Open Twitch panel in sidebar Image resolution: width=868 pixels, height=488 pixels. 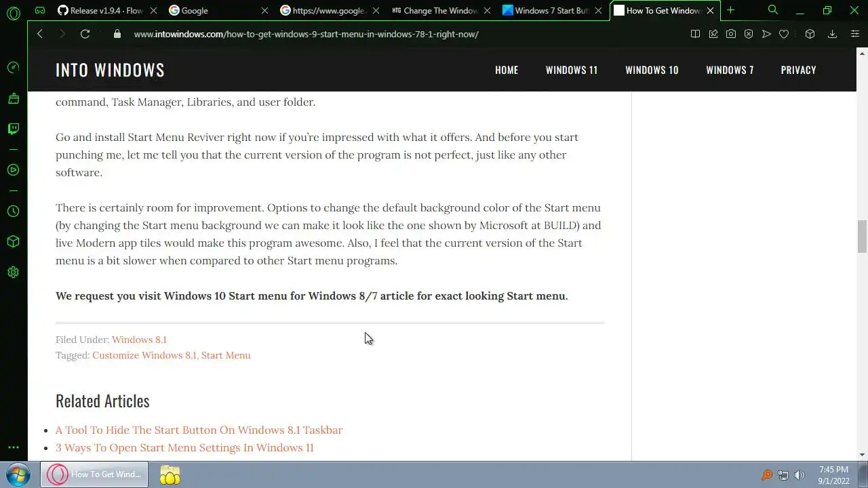(x=13, y=129)
